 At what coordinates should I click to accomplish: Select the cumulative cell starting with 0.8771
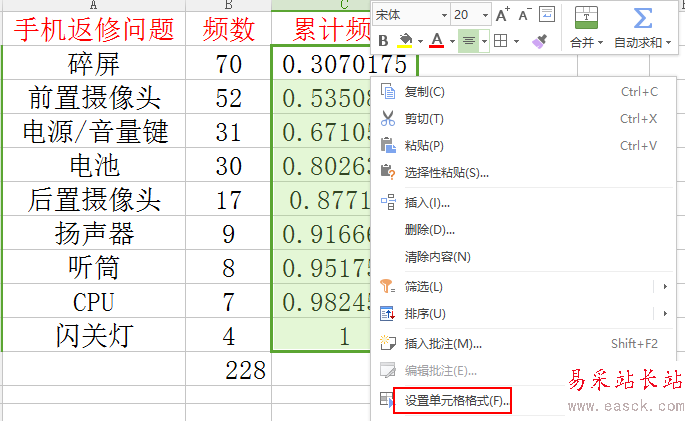pos(322,199)
